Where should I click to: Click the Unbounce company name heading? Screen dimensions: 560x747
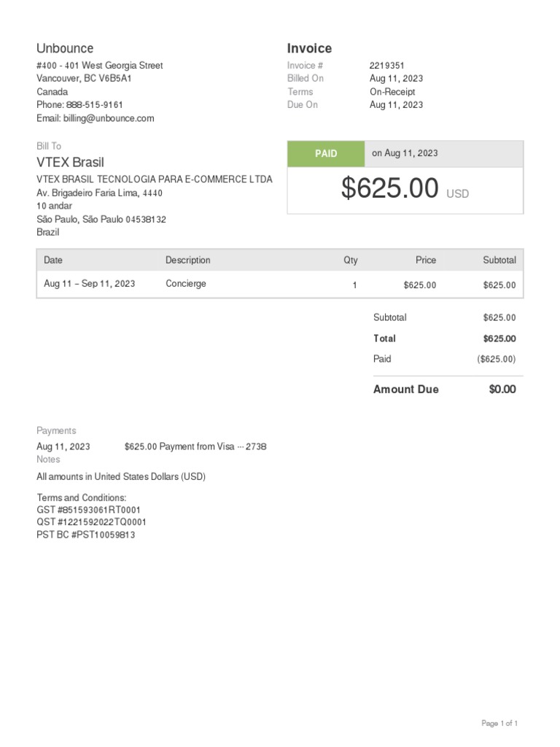65,48
